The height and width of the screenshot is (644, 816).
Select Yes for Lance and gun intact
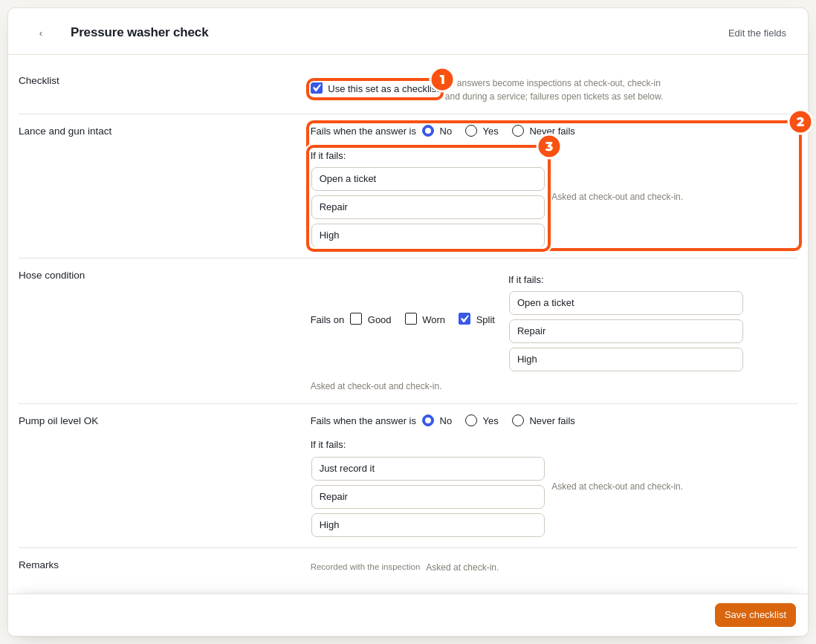pos(471,131)
